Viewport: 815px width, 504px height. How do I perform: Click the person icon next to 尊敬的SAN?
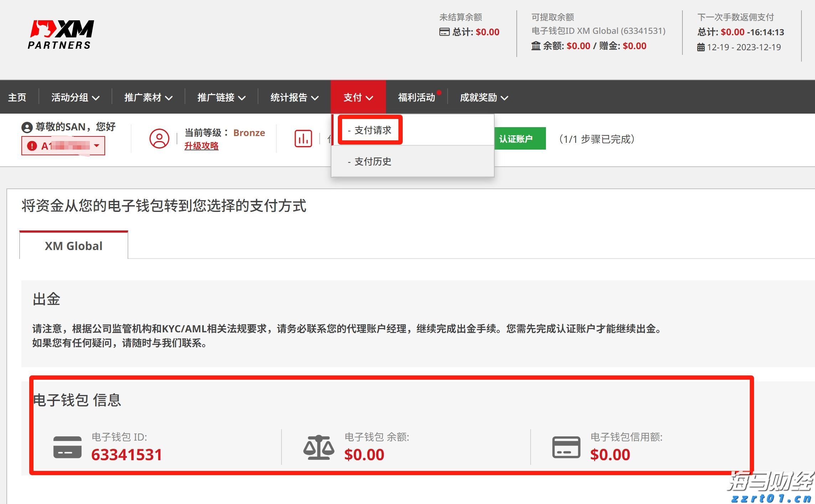pos(28,126)
